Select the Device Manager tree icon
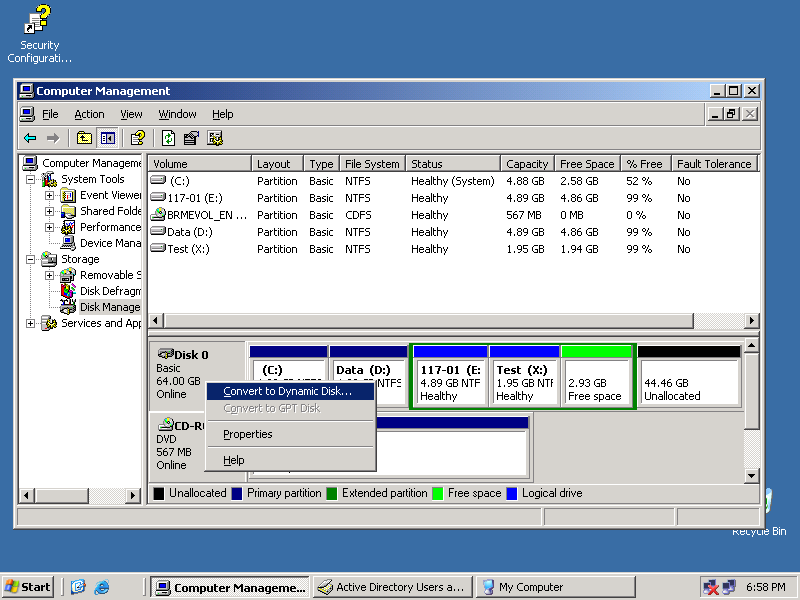The image size is (800, 600). tap(68, 243)
